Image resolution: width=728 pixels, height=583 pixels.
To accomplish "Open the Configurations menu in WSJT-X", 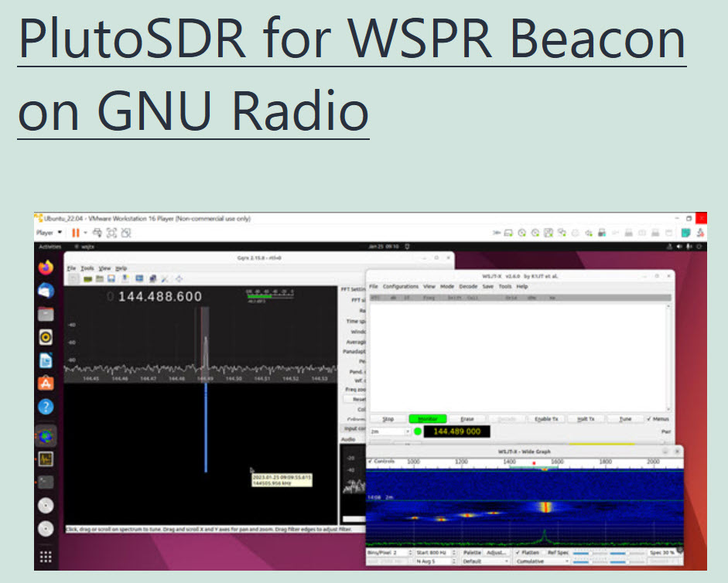I will (400, 286).
